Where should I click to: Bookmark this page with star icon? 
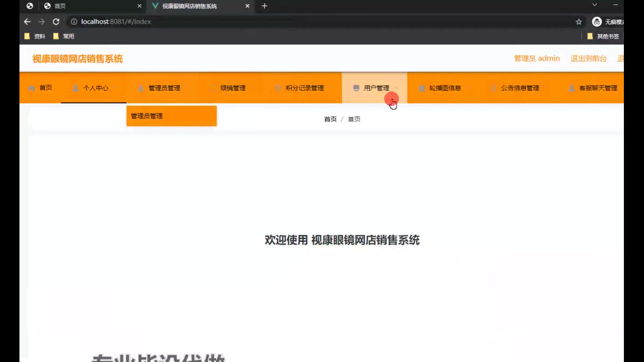[579, 22]
